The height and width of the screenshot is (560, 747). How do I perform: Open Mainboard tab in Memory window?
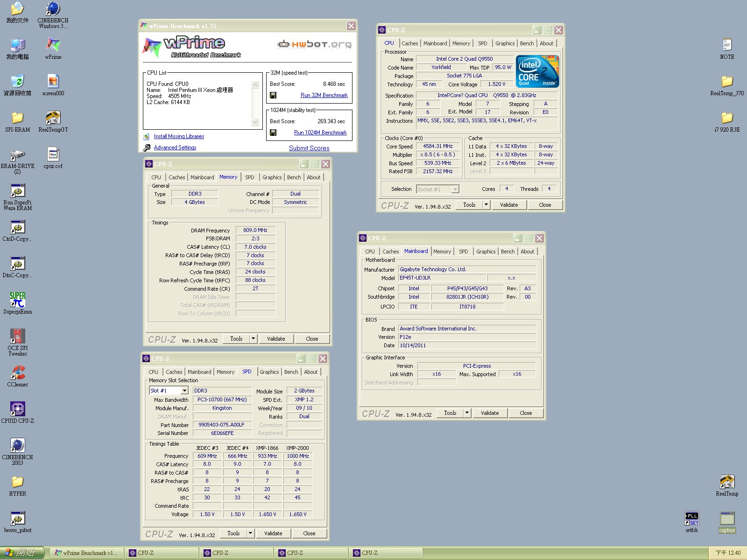(x=202, y=177)
